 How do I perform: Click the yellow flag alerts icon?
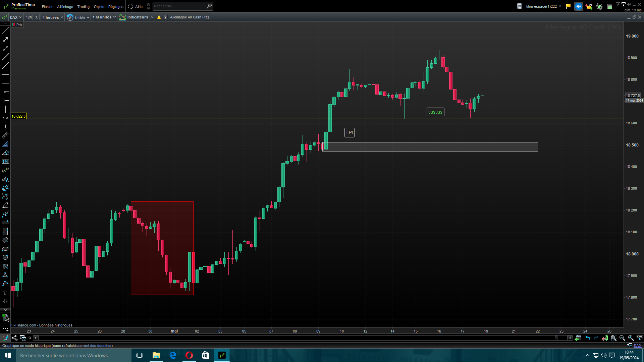[568, 6]
